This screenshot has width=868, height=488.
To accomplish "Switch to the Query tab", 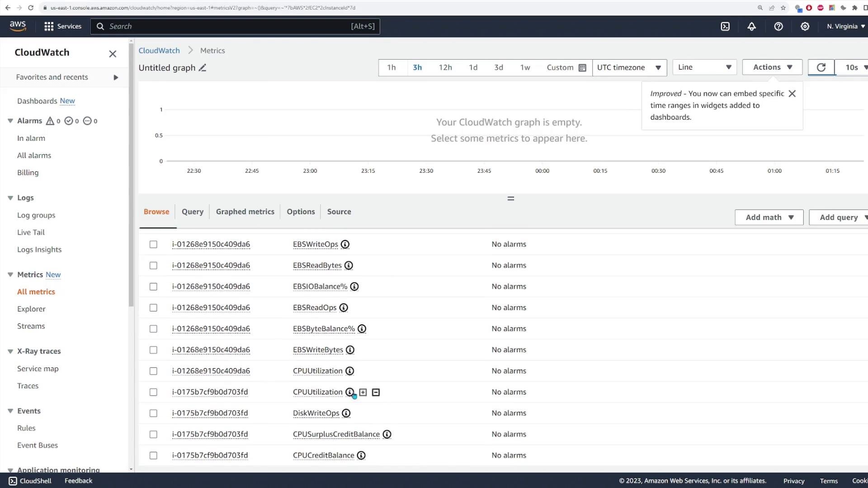I will coord(193,211).
